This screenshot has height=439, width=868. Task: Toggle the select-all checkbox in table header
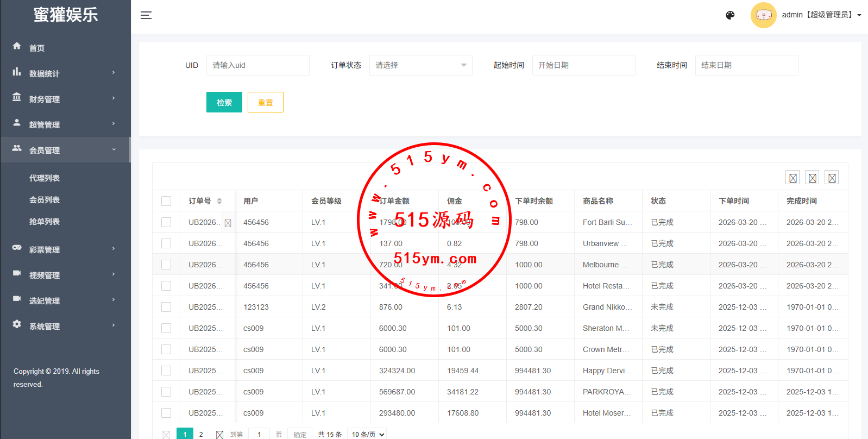[166, 201]
